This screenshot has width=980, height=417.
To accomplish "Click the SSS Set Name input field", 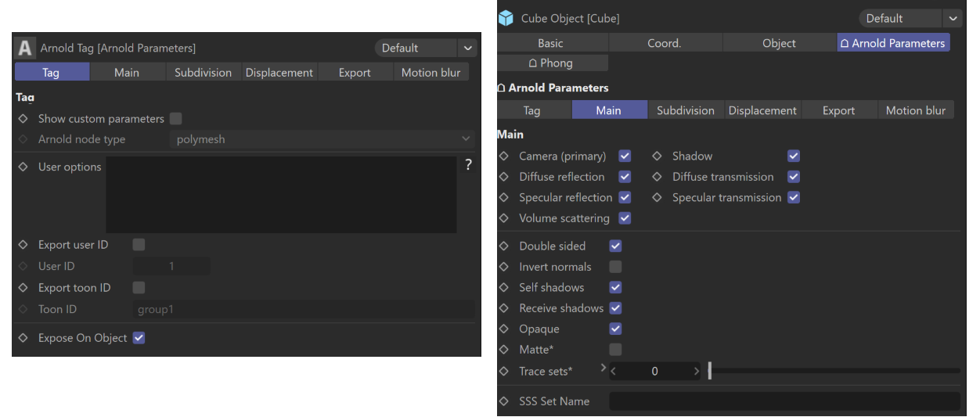I will [x=784, y=401].
